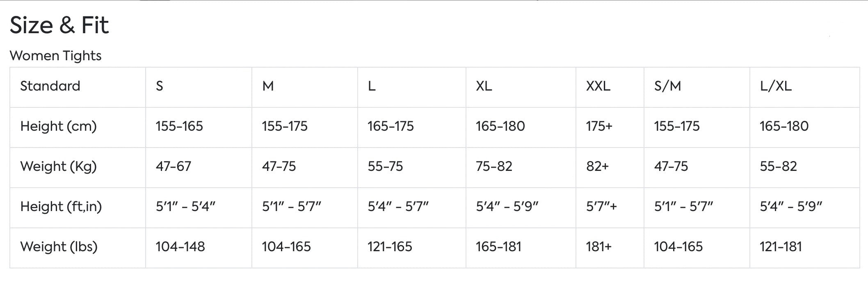Click the Height (cm) row label
This screenshot has width=868, height=284.
tap(58, 126)
